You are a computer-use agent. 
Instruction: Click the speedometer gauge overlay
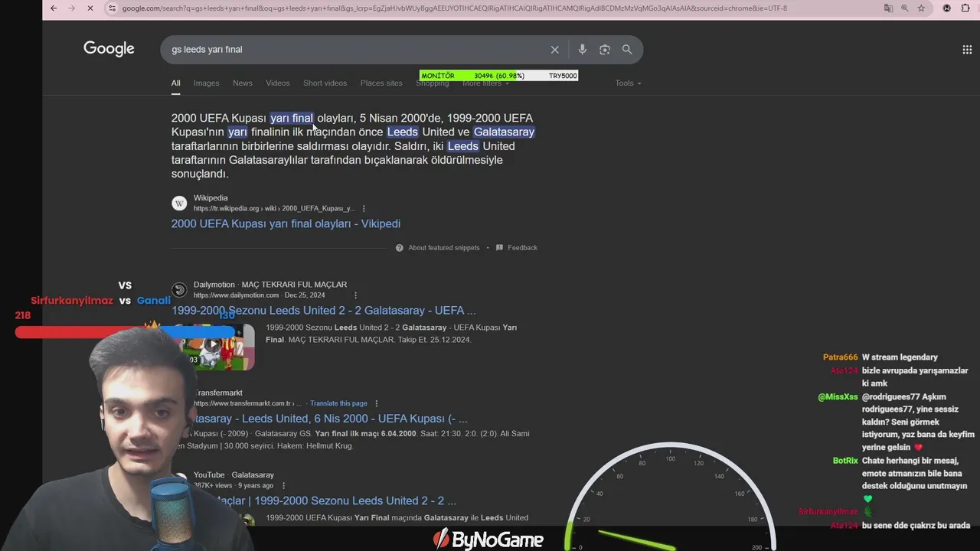point(671,497)
